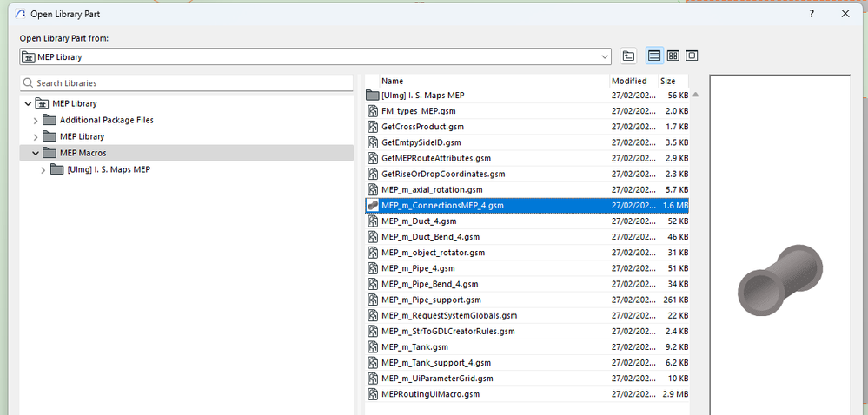This screenshot has height=415, width=868.
Task: Select the GetMEPRouteAttributes.gsm file name
Action: click(436, 158)
